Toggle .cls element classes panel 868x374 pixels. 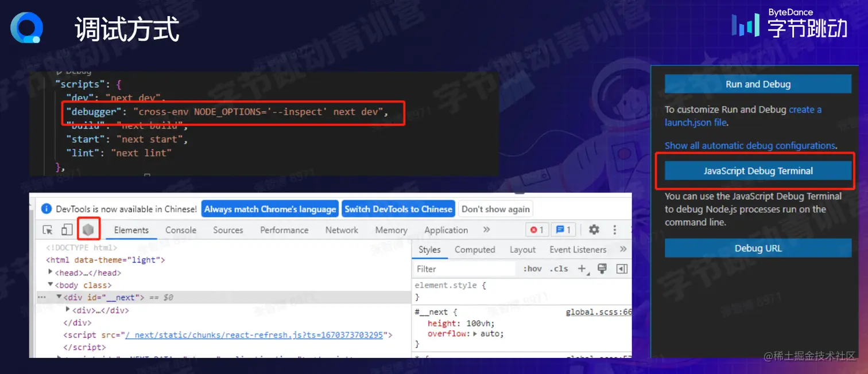click(559, 268)
